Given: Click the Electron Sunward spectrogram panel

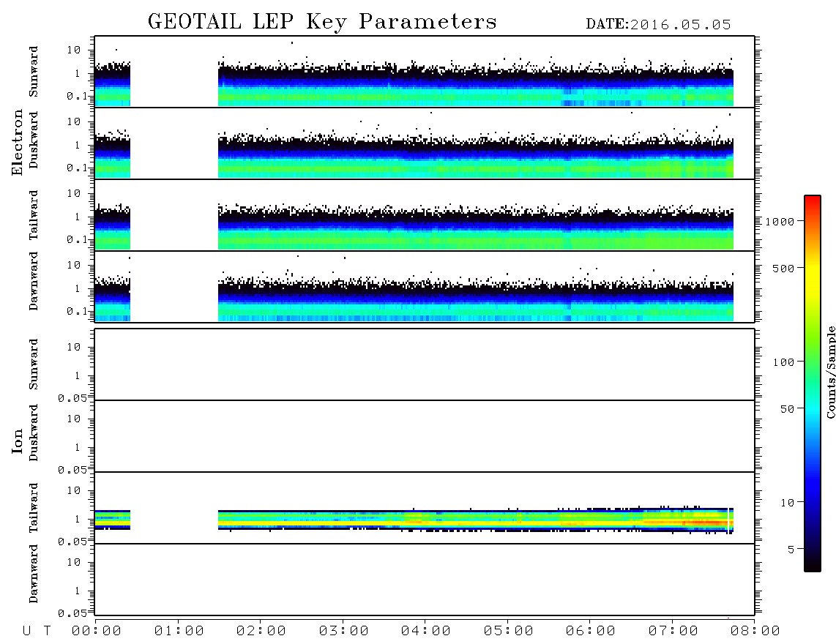Looking at the screenshot, I should click(x=425, y=72).
